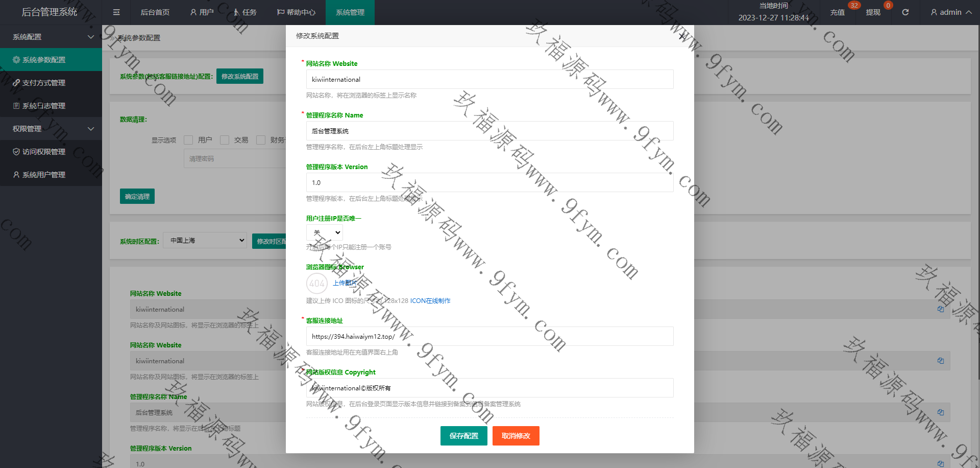Open 提现 notifications with badge 0
This screenshot has width=980, height=468.
873,12
